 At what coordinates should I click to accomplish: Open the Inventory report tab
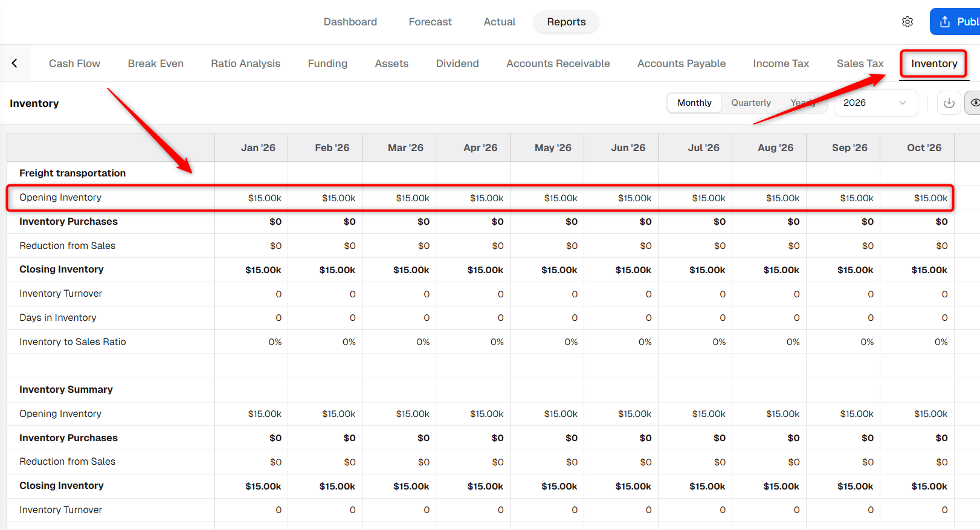(934, 63)
